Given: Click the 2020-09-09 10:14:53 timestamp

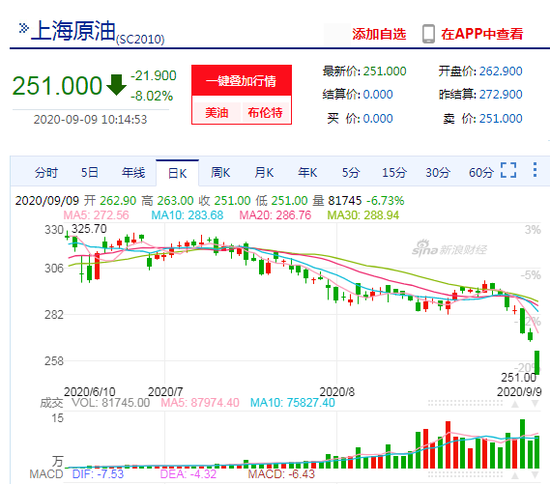Looking at the screenshot, I should tap(90, 120).
